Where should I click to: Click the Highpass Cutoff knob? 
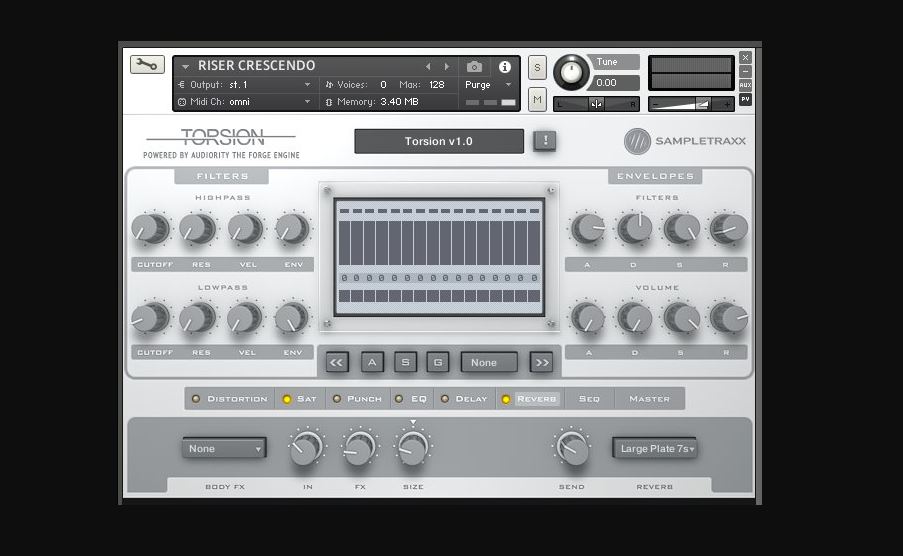(x=151, y=229)
